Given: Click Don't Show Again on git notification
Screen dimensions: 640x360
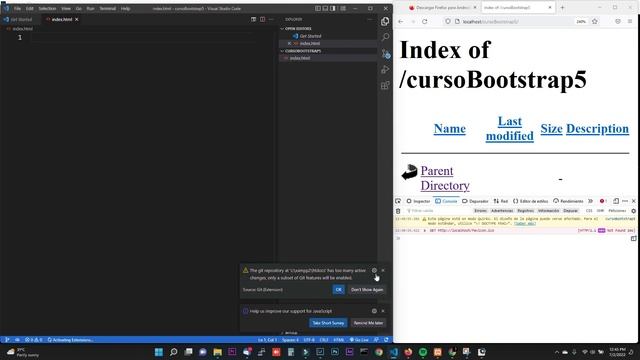Looking at the screenshot, I should tap(367, 289).
